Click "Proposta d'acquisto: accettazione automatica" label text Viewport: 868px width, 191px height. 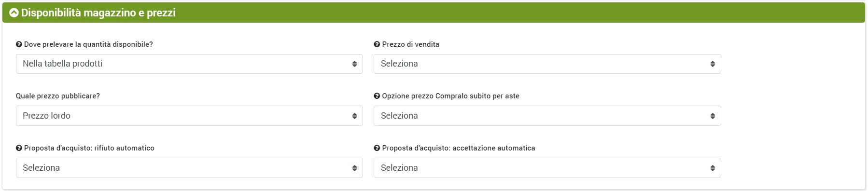pos(459,148)
